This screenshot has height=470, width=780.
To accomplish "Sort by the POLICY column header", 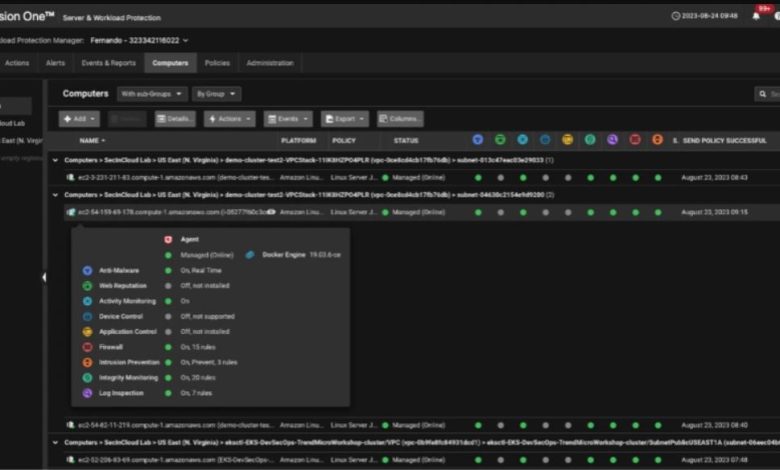I will (344, 141).
